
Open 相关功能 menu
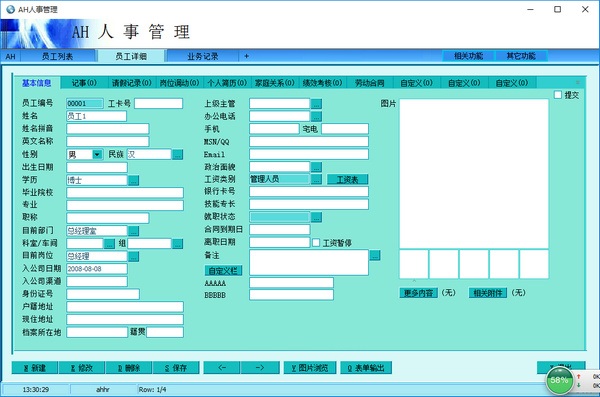[x=469, y=56]
